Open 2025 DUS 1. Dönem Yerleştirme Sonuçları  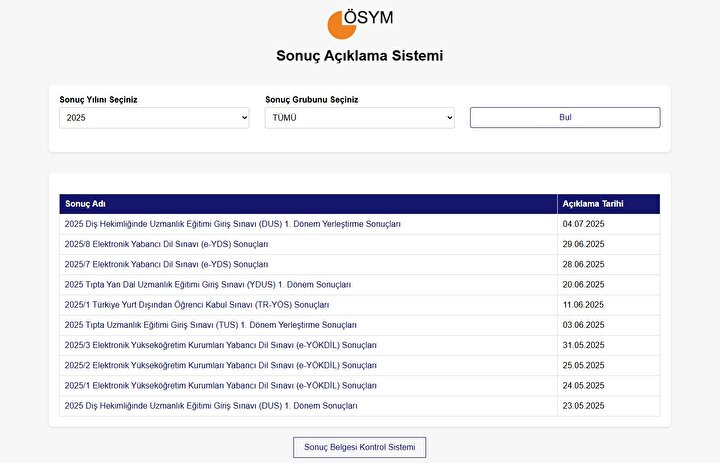click(x=232, y=224)
